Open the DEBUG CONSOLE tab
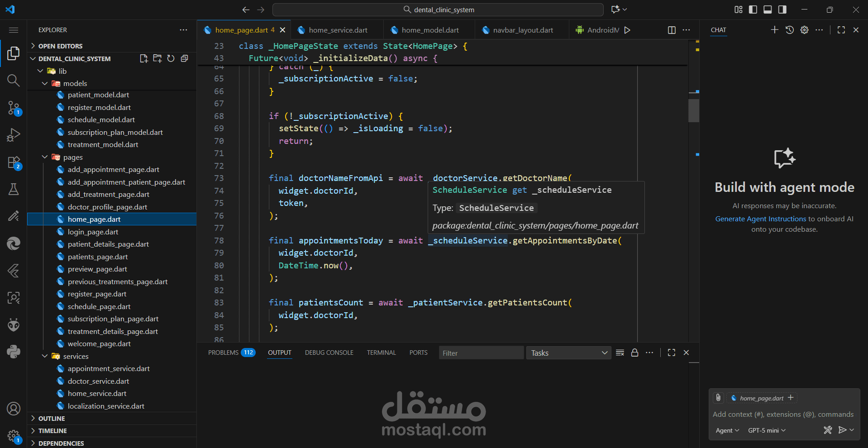The height and width of the screenshot is (448, 868). click(329, 353)
